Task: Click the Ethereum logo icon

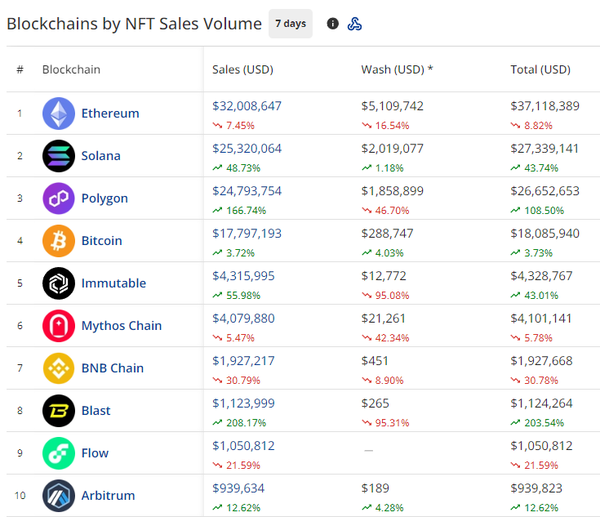Action: pos(58,113)
